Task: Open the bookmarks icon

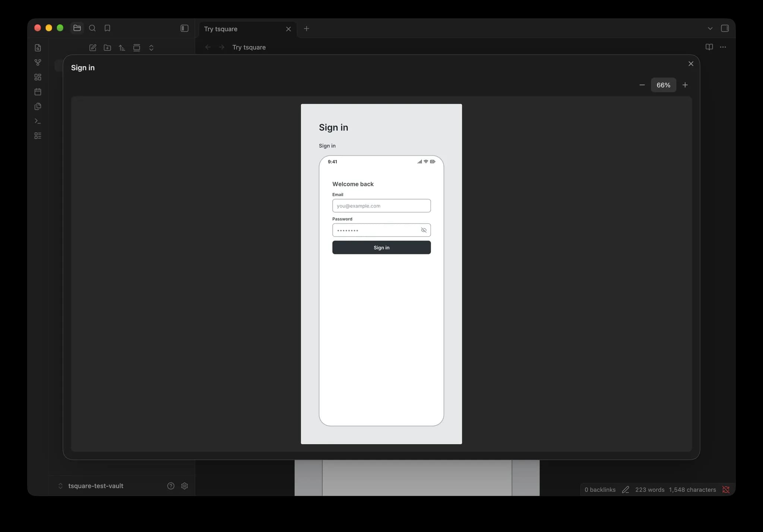Action: (107, 28)
